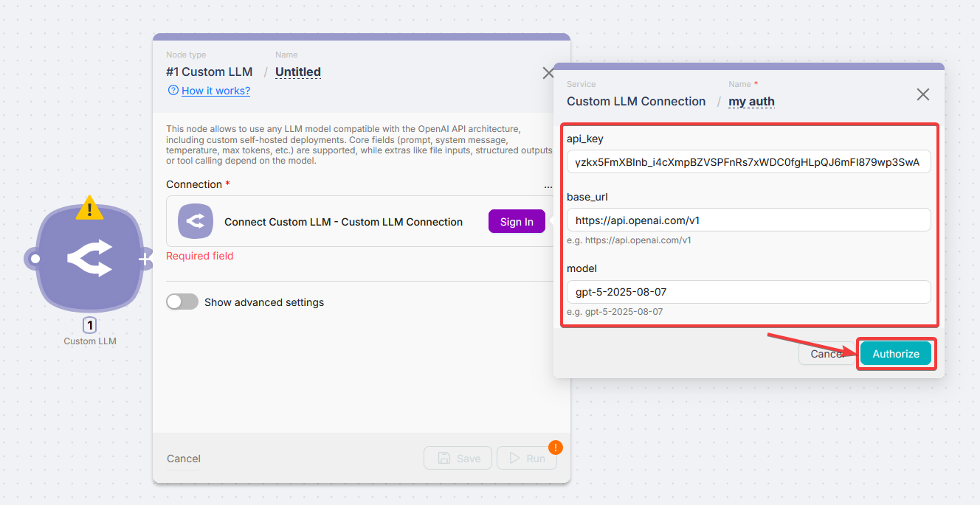Cancel the Custom LLM Connection dialog
980x505 pixels.
[827, 353]
